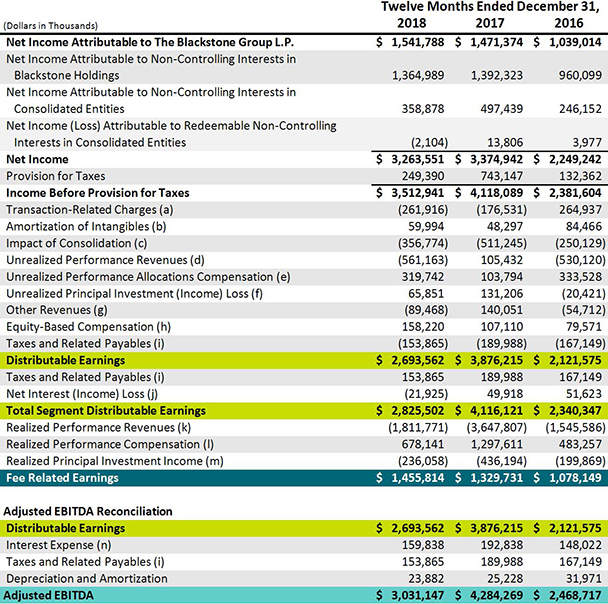Click the value 159,838
608x604 pixels.
423,545
